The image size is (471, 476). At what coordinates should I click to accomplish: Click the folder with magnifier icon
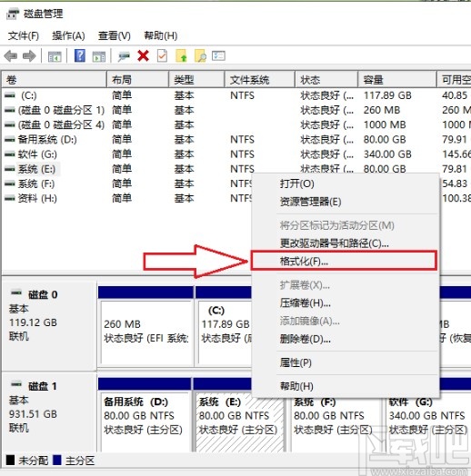coord(200,55)
